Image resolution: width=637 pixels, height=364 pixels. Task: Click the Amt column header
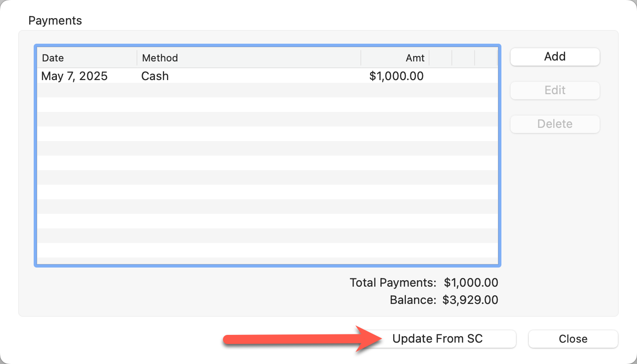point(415,58)
